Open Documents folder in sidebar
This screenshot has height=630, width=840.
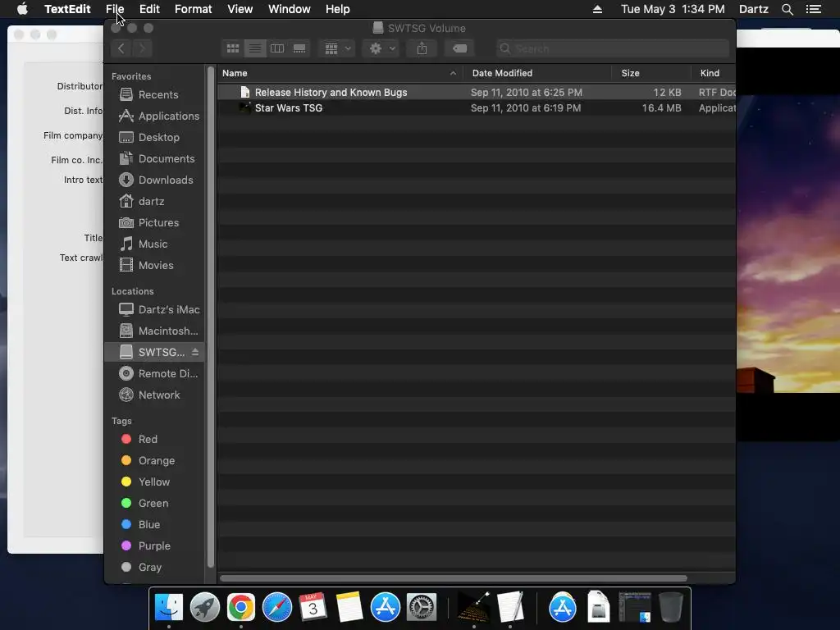pyautogui.click(x=154, y=159)
